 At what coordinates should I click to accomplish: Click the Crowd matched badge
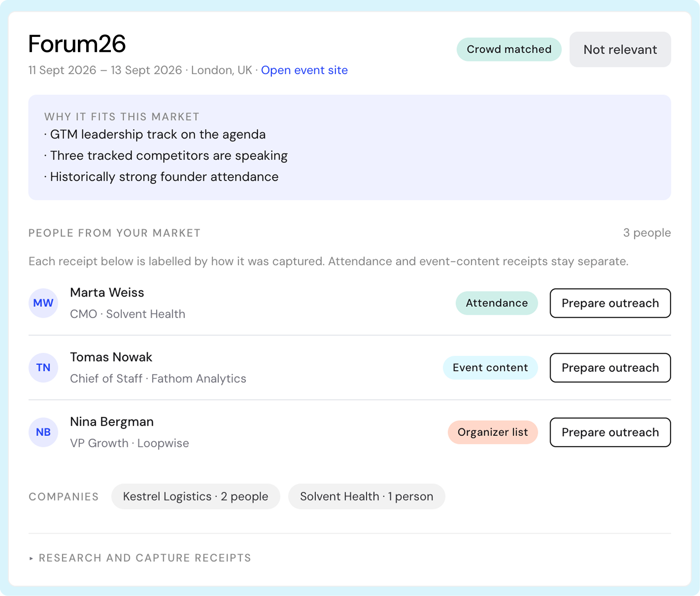pyautogui.click(x=509, y=49)
